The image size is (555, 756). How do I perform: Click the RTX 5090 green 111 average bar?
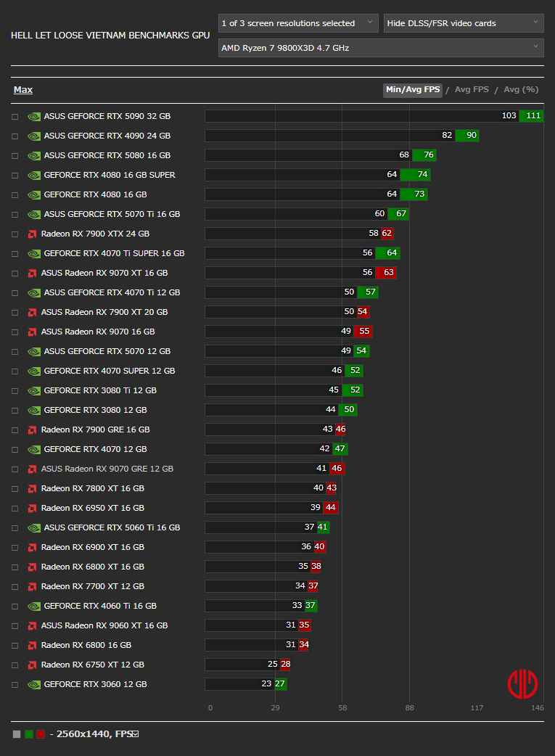point(531,115)
